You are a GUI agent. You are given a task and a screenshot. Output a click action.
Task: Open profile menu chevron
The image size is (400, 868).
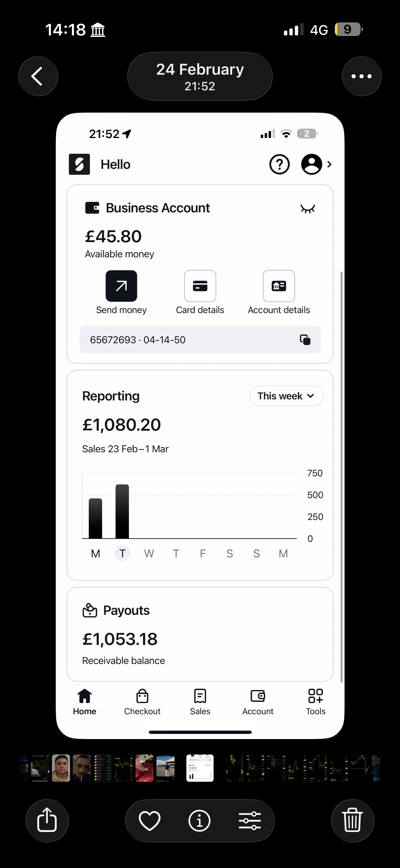pyautogui.click(x=329, y=164)
